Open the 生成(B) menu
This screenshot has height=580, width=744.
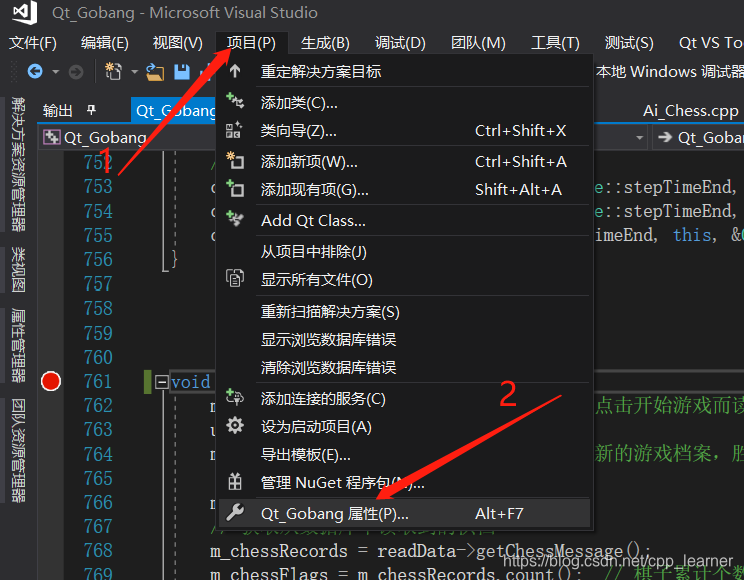pos(325,43)
